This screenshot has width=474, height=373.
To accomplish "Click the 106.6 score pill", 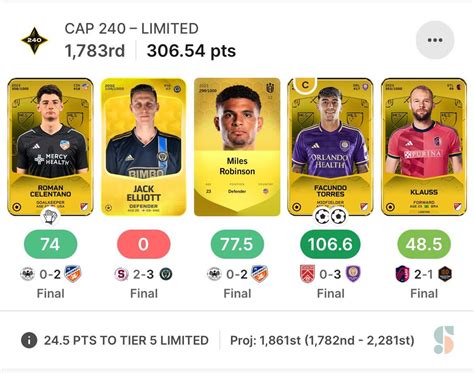I will [330, 244].
